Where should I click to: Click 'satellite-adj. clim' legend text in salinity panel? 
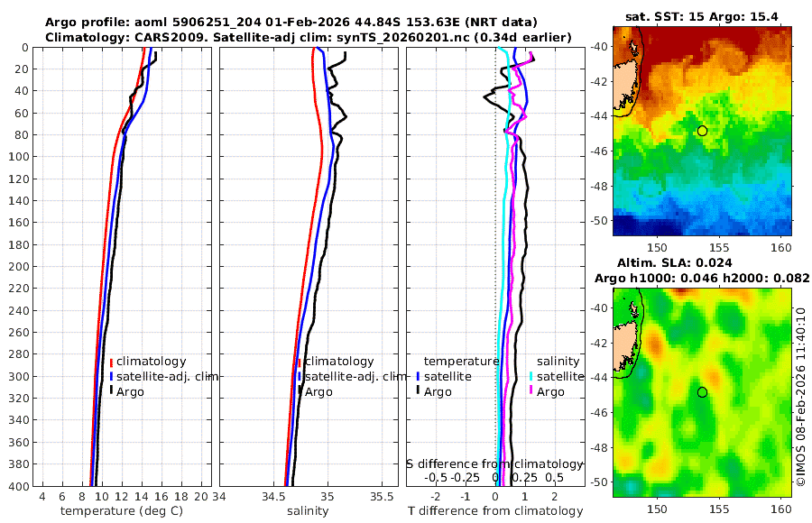355,376
